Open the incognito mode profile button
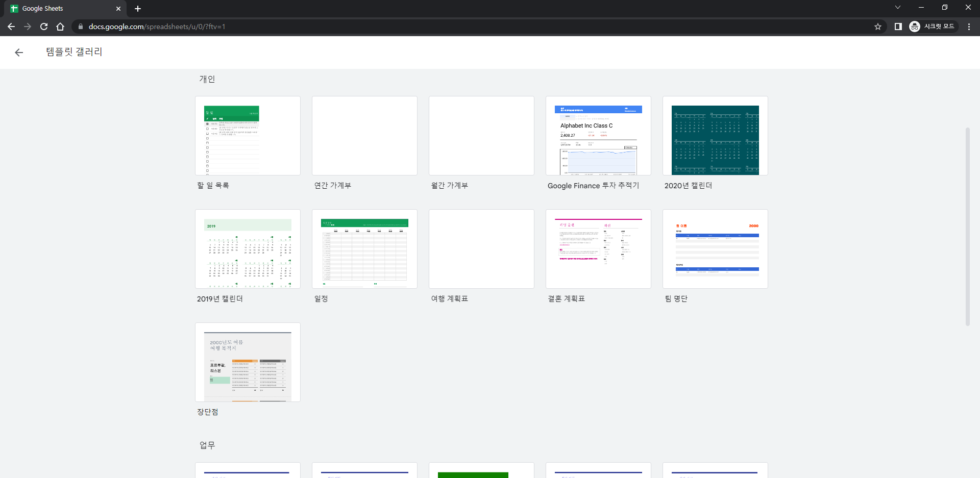Image resolution: width=980 pixels, height=478 pixels. pos(933,27)
